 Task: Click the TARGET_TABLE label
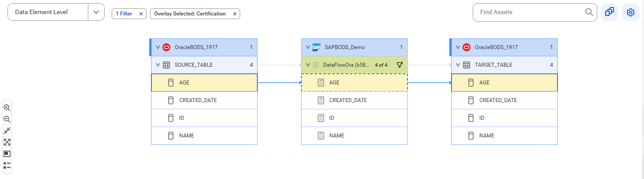493,65
